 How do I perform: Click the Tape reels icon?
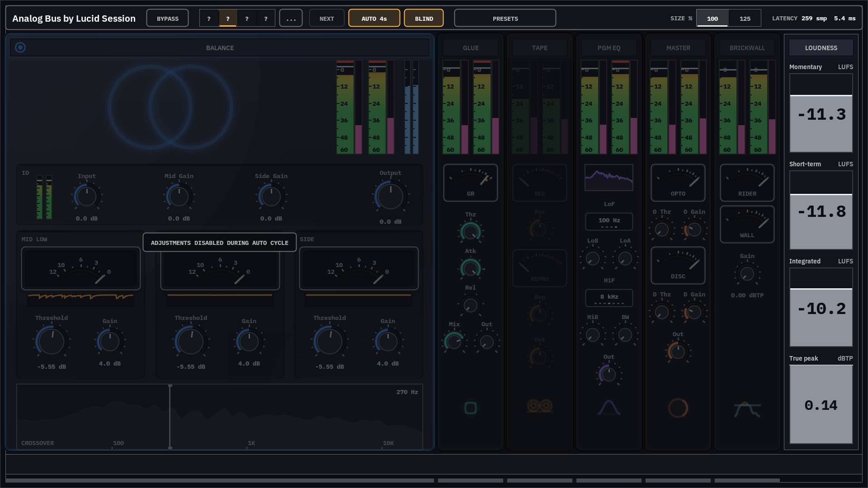(540, 406)
